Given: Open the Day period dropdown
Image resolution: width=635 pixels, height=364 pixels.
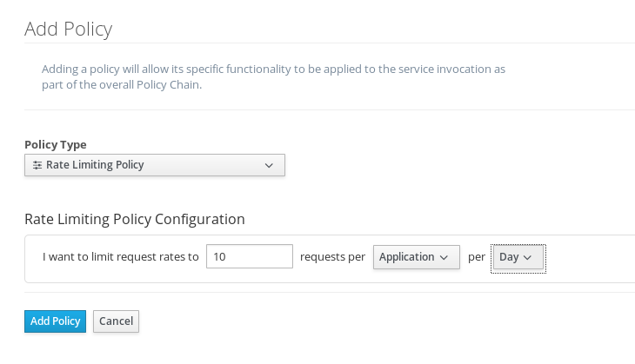Looking at the screenshot, I should (518, 257).
